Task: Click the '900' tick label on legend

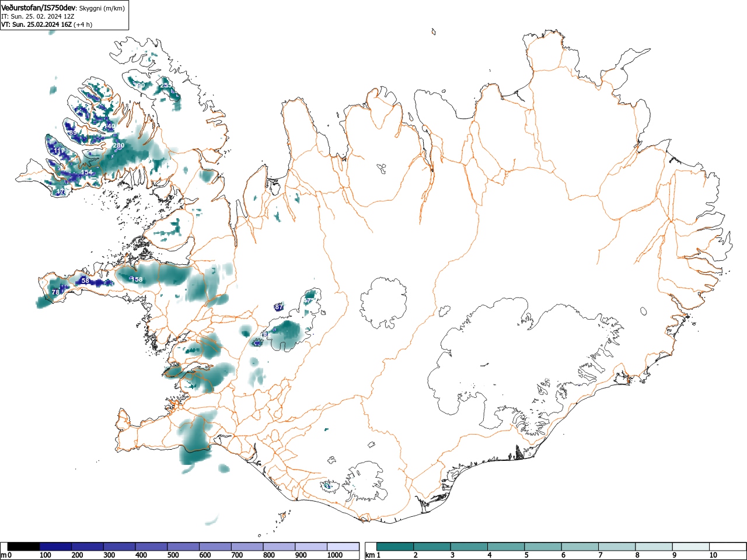Action: point(301,555)
